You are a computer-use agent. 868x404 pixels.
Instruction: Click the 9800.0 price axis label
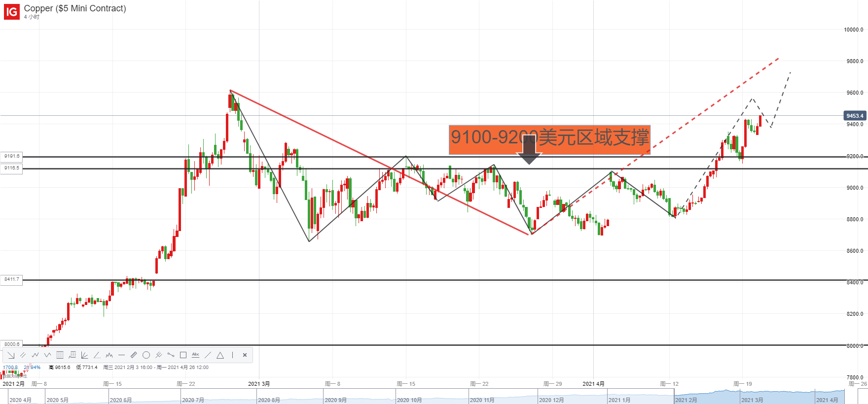(x=855, y=62)
